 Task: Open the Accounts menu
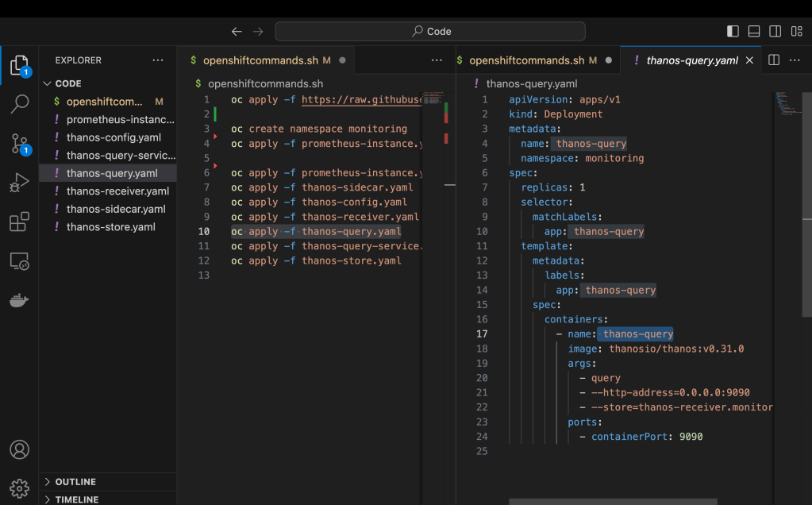[19, 449]
